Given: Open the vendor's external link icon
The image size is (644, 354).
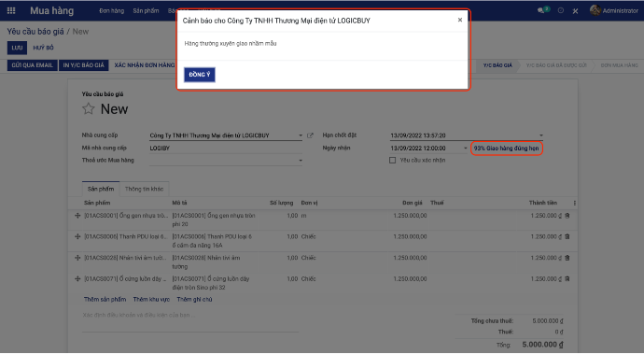Looking at the screenshot, I should pos(310,135).
